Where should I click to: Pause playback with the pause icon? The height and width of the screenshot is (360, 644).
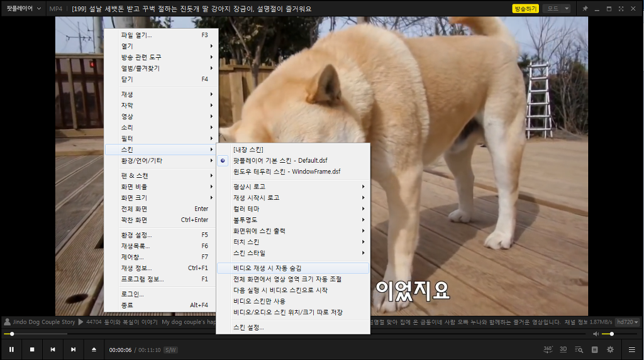point(11,349)
